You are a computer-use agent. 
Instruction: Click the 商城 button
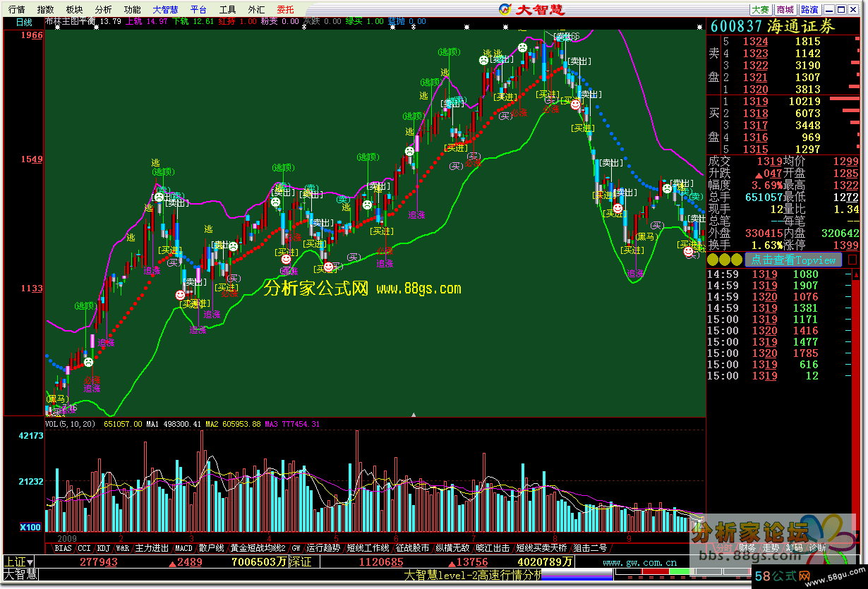(x=785, y=9)
